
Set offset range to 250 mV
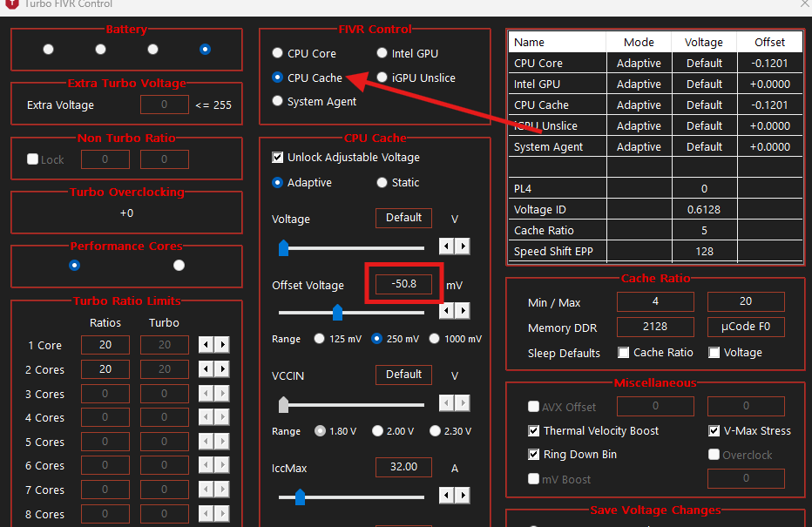click(x=377, y=339)
